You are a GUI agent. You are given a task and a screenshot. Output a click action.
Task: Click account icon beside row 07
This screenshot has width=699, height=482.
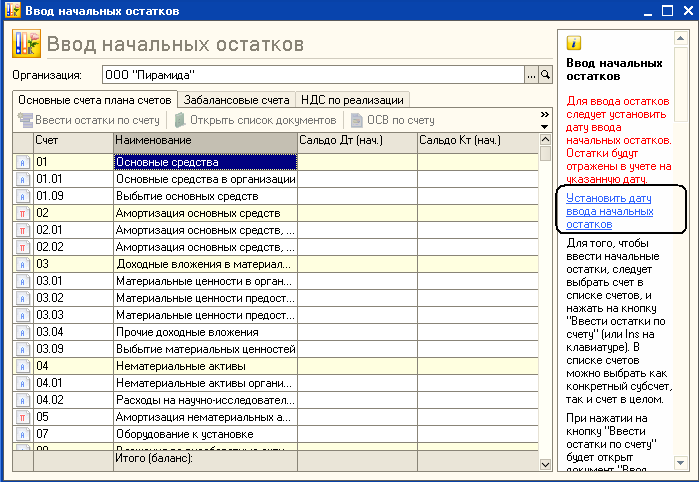click(22, 434)
